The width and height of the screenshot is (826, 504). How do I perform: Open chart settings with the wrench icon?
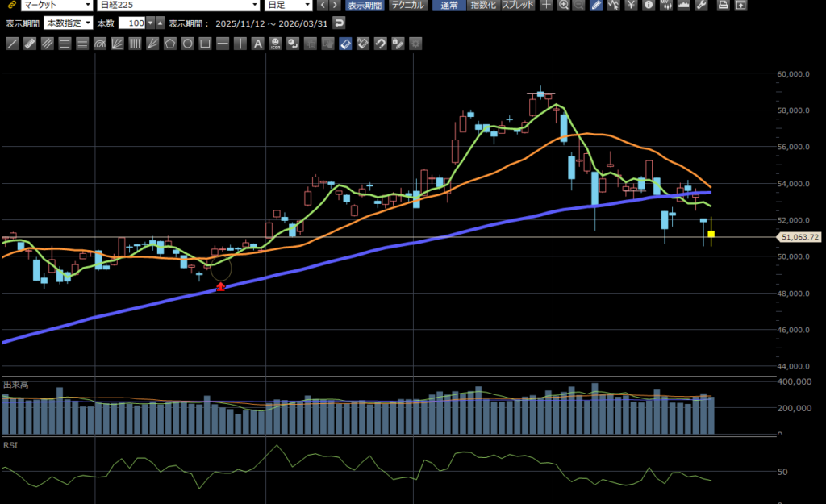[700, 6]
